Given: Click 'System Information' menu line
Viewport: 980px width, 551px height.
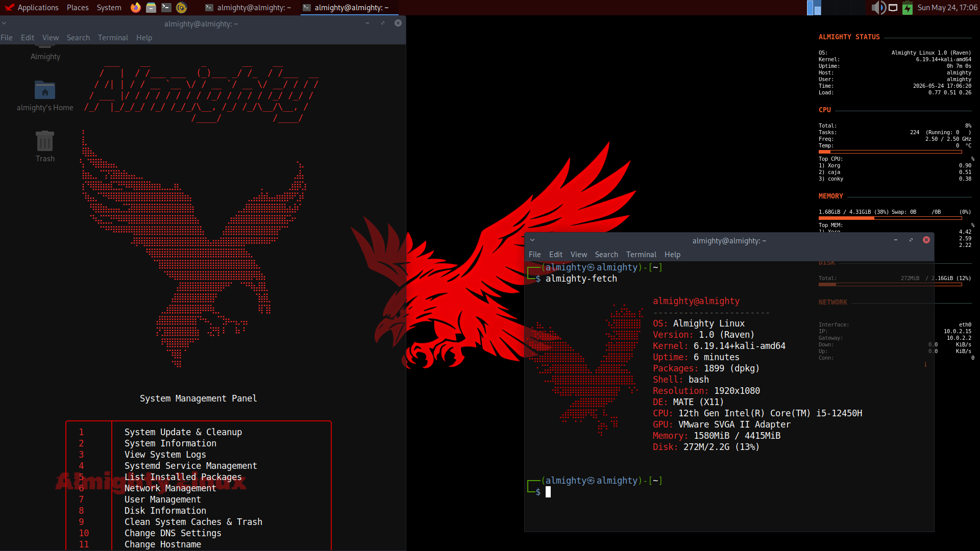Looking at the screenshot, I should point(170,443).
